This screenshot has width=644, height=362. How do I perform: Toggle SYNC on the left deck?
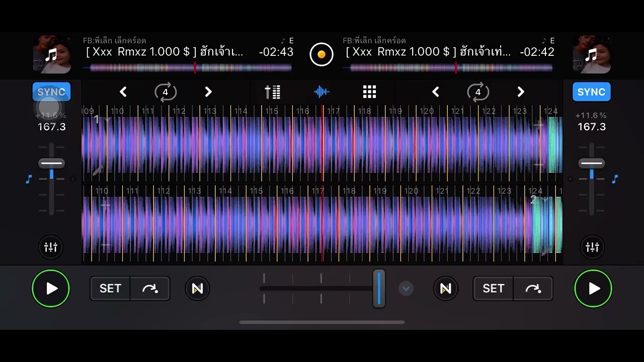[x=51, y=92]
